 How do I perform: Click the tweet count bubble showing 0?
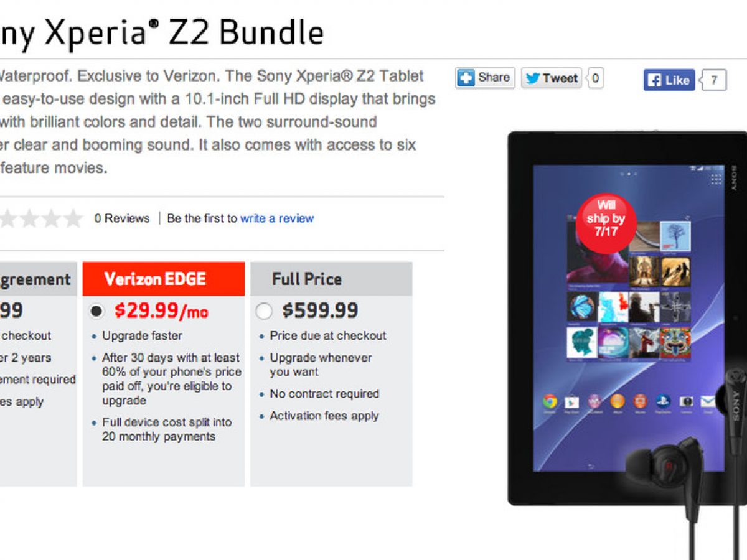coord(595,78)
